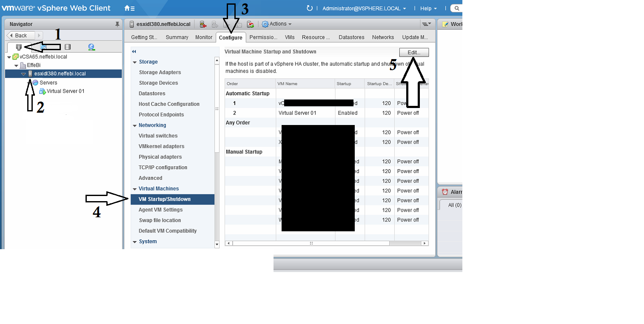This screenshot has width=644, height=324.
Task: Switch to the Datastores tab
Action: (351, 37)
